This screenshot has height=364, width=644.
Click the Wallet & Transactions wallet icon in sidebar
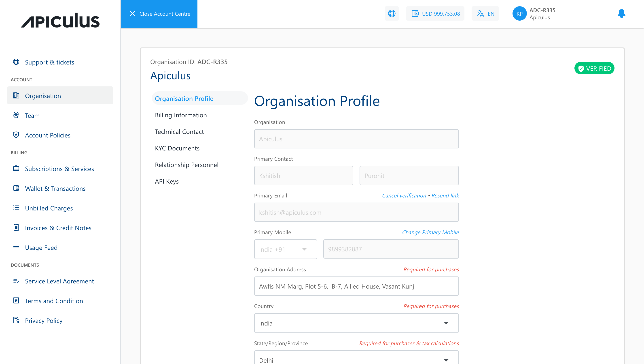tap(16, 188)
